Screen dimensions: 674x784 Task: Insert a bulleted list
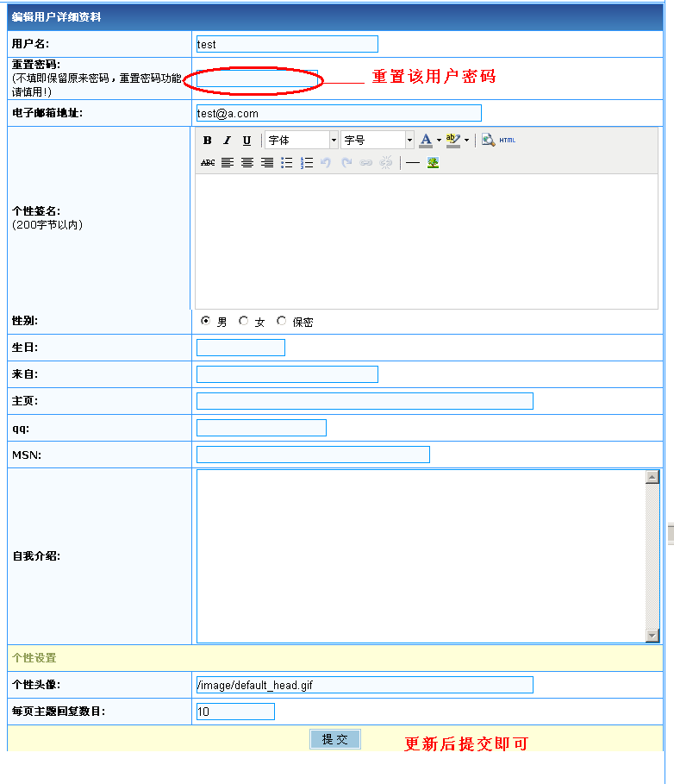287,162
